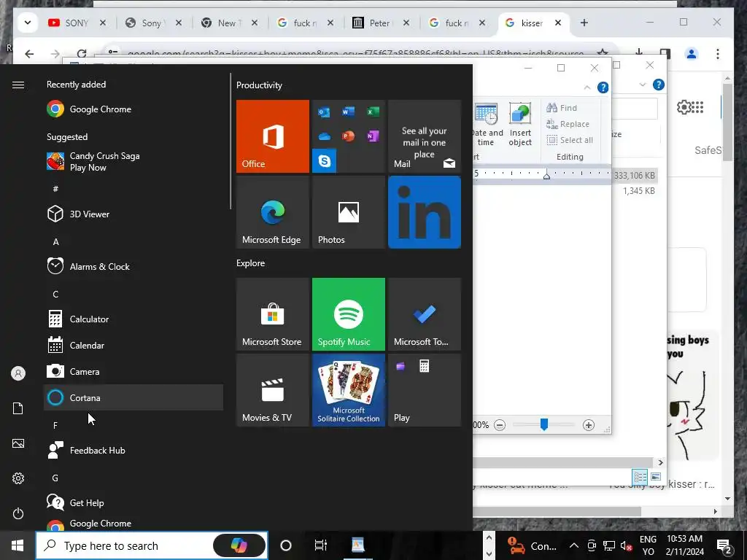The image size is (747, 560).
Task: Open Google Chrome under Recently added
Action: click(133, 109)
